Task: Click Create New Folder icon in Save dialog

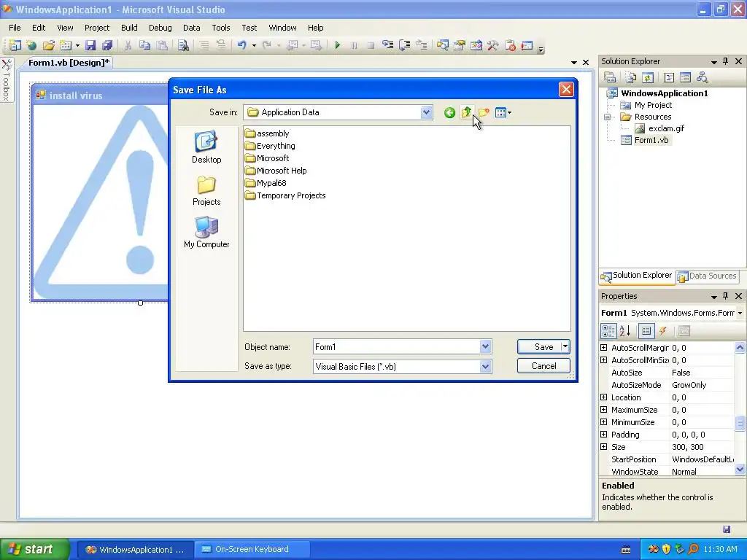Action: click(x=484, y=112)
